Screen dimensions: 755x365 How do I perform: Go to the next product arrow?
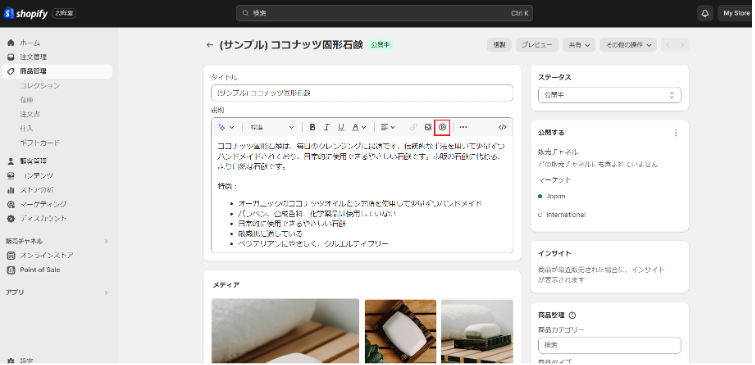(x=682, y=45)
